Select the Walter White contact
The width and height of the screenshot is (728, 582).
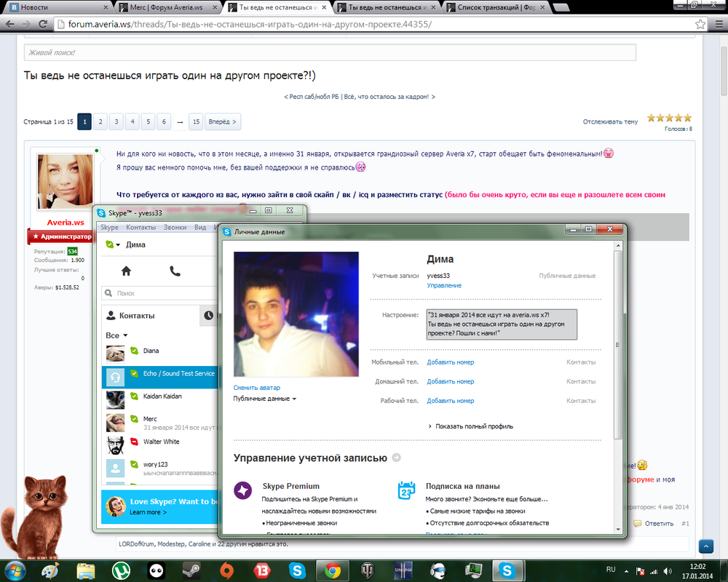(160, 442)
